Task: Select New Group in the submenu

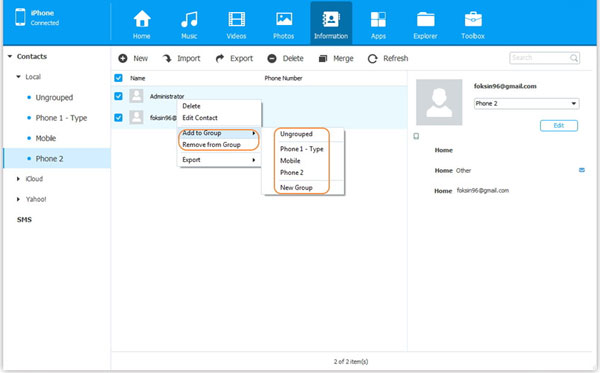Action: [x=296, y=187]
